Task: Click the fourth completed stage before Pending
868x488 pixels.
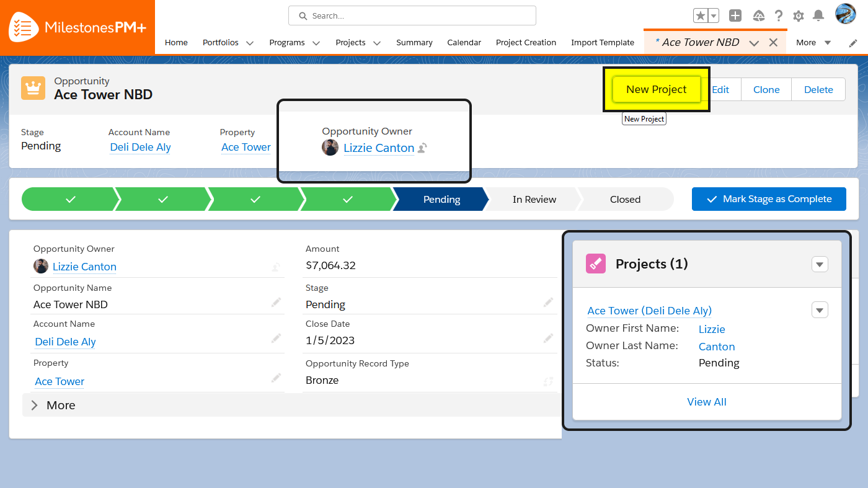Action: point(348,199)
